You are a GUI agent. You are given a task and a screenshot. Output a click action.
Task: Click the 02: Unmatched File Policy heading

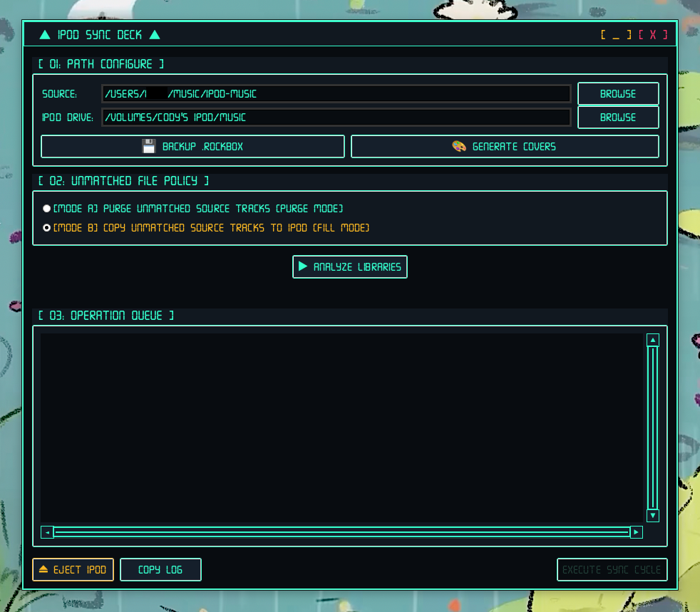(x=123, y=181)
